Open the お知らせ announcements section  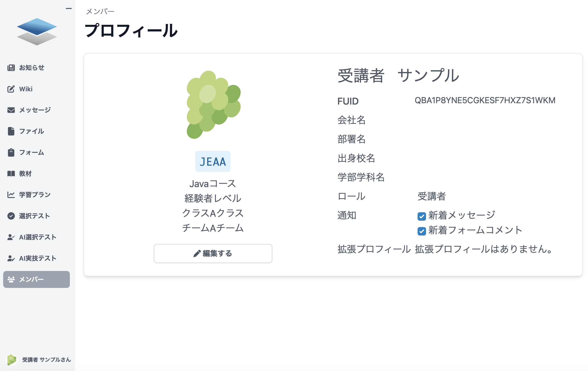[32, 67]
